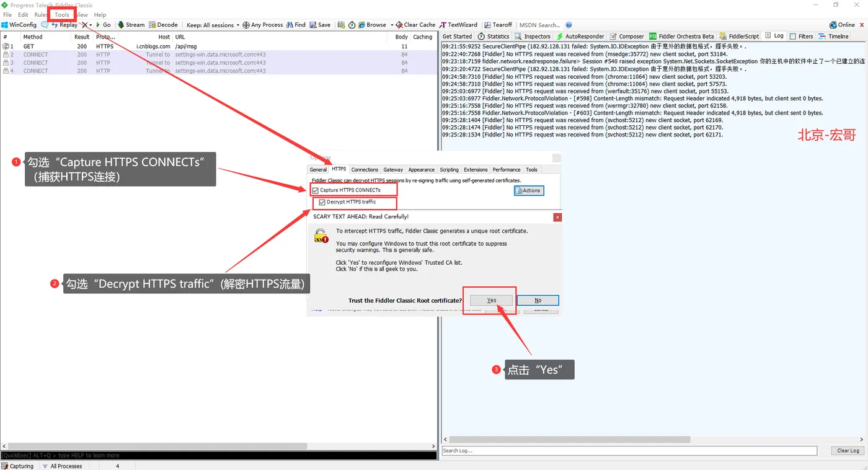Open the Scripting tab in Options
The height and width of the screenshot is (470, 868).
[449, 170]
